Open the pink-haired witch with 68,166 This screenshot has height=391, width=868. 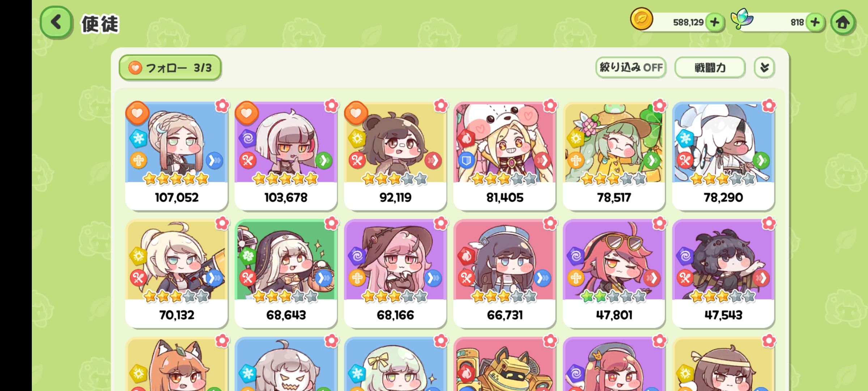coord(395,274)
